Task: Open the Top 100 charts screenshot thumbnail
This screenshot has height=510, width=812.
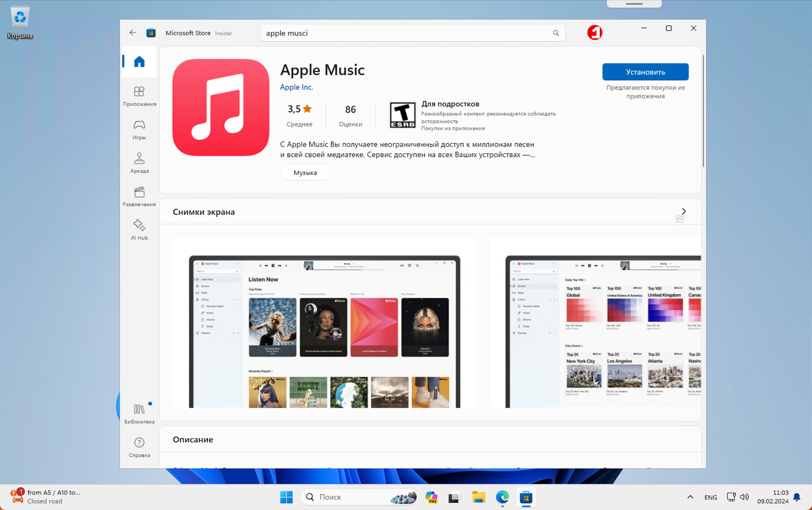Action: pyautogui.click(x=595, y=323)
